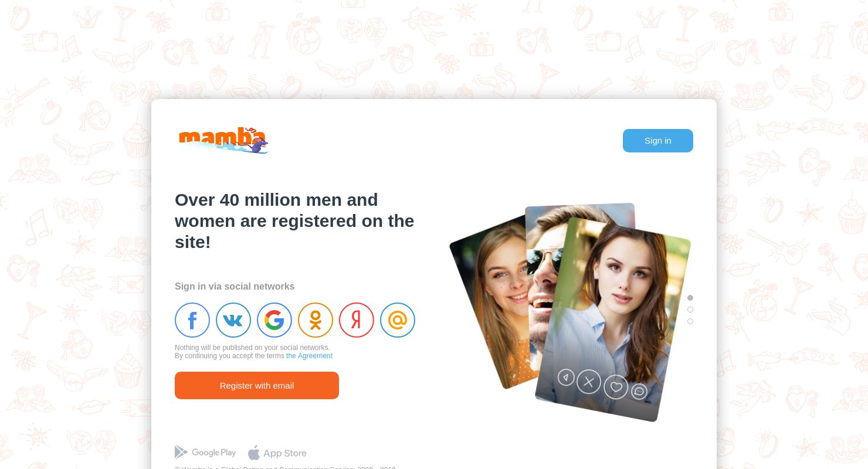Open the Google Play store badge
868x469 pixels.
click(205, 453)
